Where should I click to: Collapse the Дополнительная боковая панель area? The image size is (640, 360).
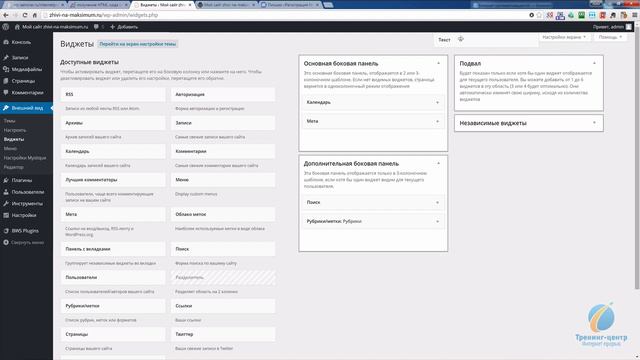pos(438,163)
